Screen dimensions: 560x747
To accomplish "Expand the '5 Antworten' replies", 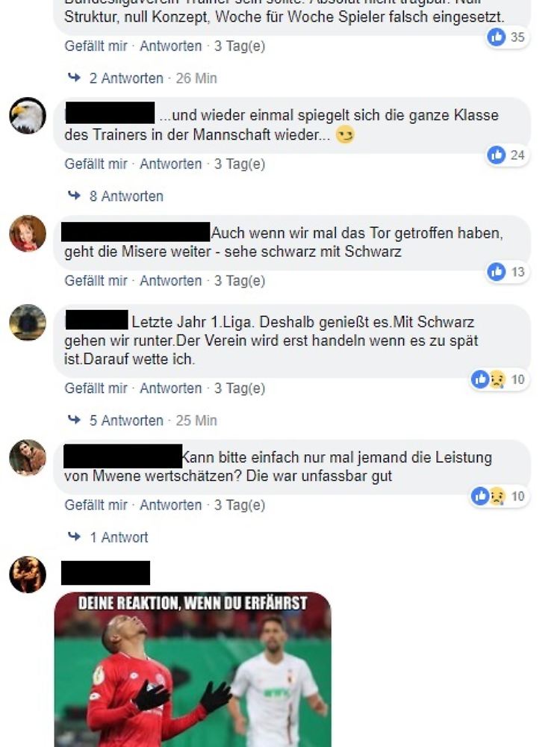I will point(126,421).
